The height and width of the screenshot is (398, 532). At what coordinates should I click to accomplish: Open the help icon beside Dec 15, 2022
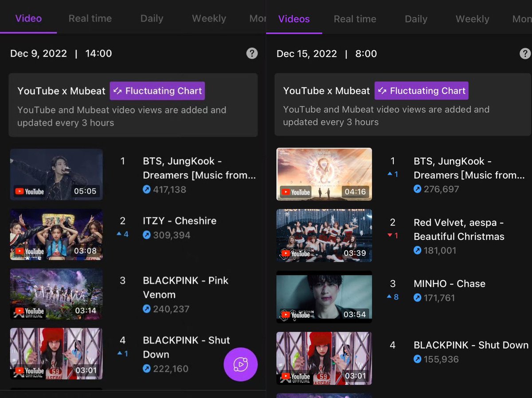pos(525,54)
